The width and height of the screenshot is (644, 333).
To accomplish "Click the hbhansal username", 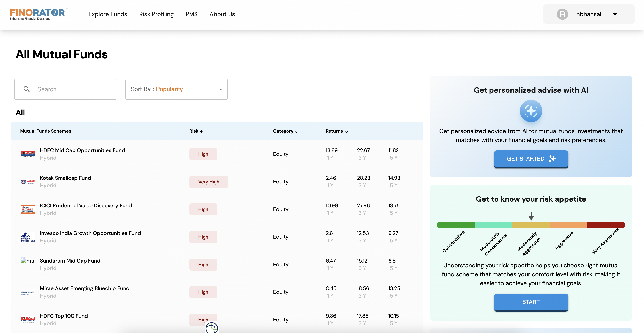I will tap(589, 14).
